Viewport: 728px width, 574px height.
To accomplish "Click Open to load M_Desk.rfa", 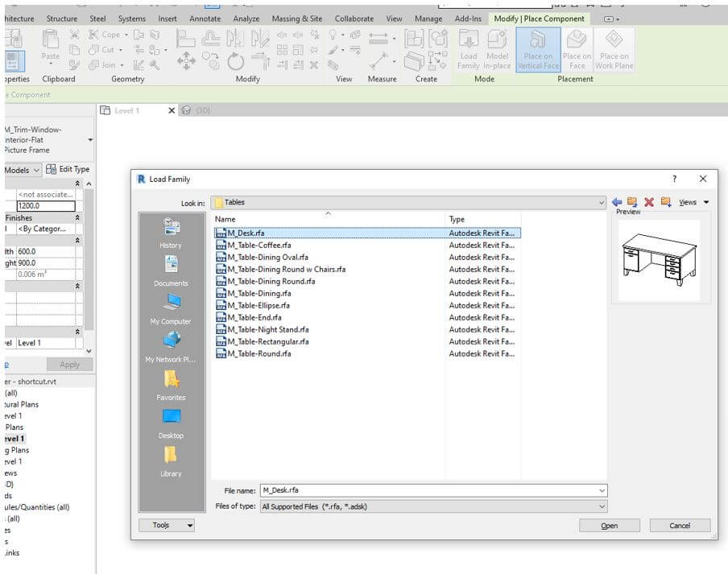I will tap(609, 525).
